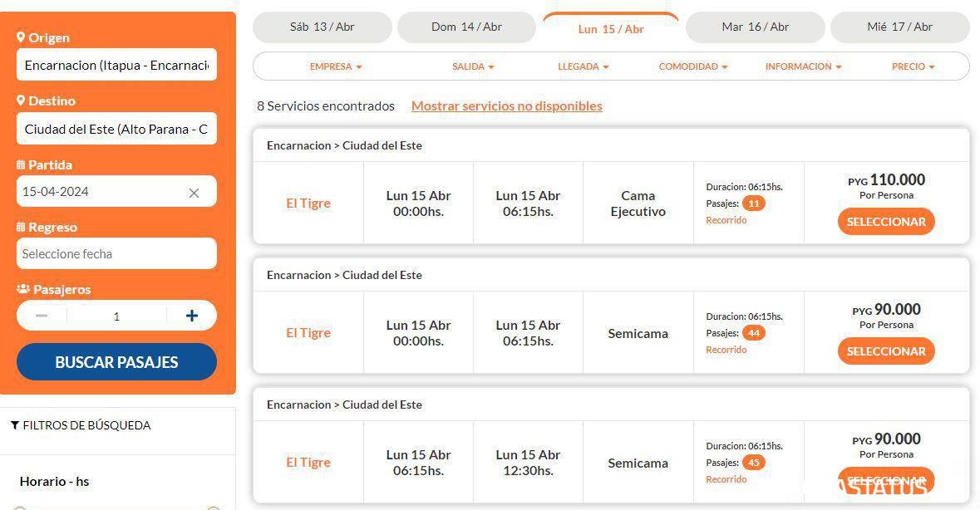
Task: Open the PRECIO sort dropdown
Action: 914,66
